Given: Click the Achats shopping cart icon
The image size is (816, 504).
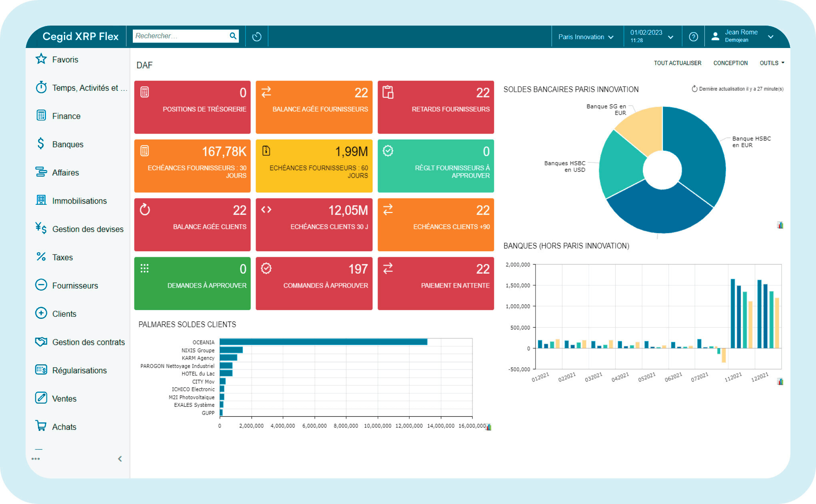Looking at the screenshot, I should [41, 426].
